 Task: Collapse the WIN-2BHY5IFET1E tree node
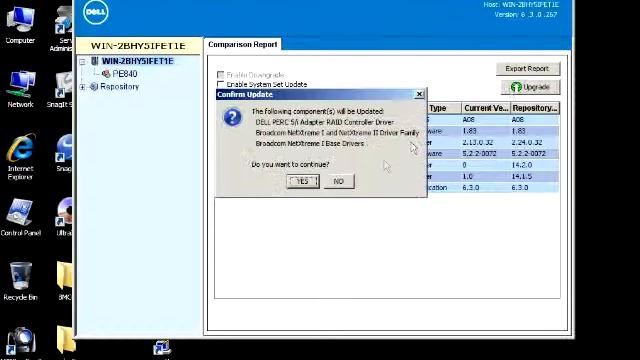click(82, 62)
